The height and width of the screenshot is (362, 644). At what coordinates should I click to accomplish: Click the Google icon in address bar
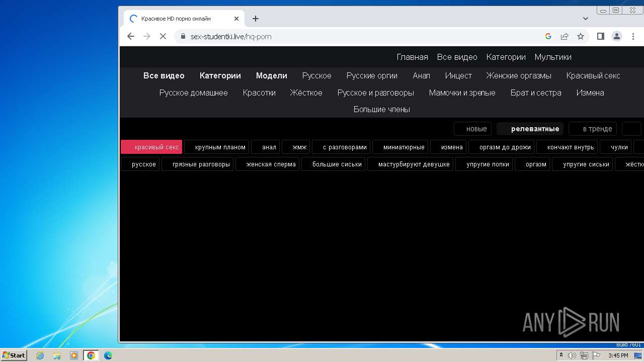coord(548,36)
